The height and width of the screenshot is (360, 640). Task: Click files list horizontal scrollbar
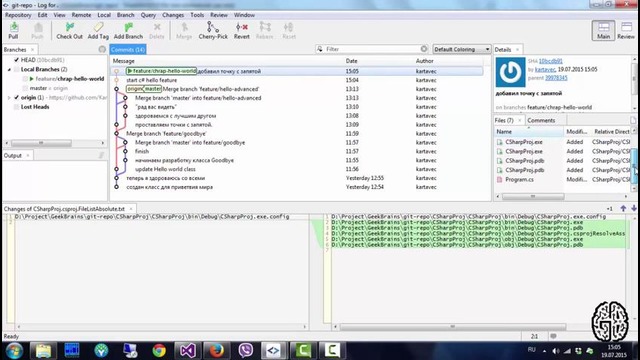533,196
